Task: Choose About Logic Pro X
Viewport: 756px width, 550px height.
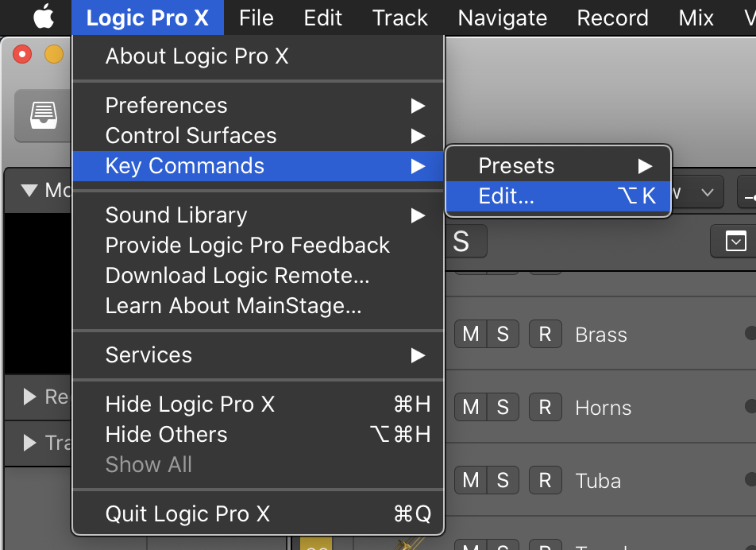Action: [x=258, y=56]
